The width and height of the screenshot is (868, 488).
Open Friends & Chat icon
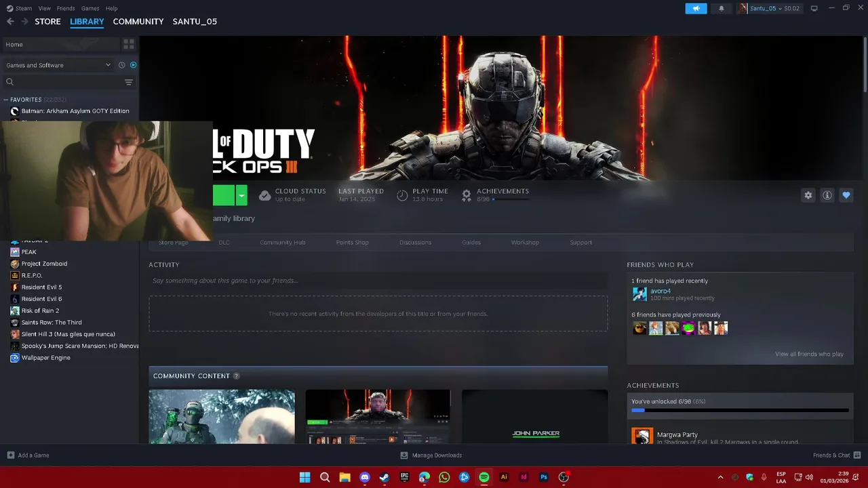click(x=857, y=455)
